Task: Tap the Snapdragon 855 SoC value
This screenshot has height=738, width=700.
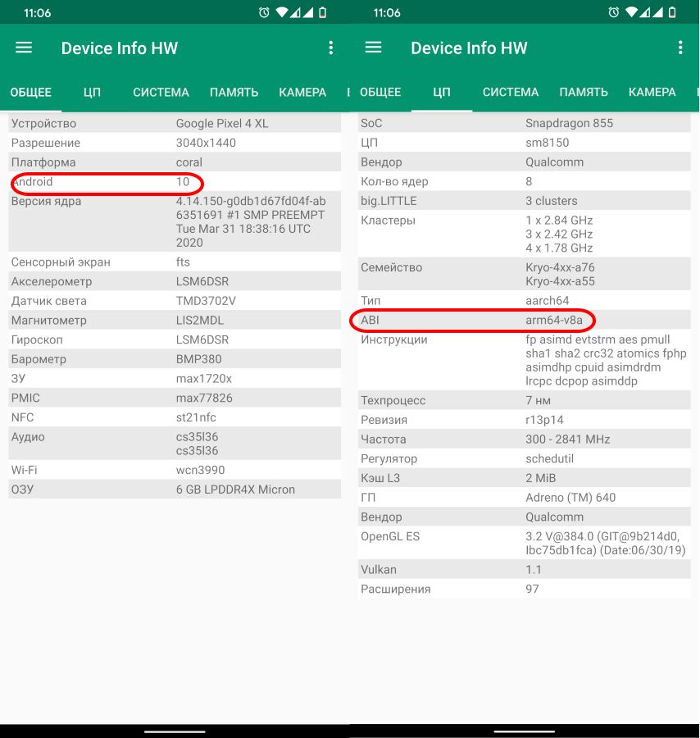Action: tap(569, 123)
